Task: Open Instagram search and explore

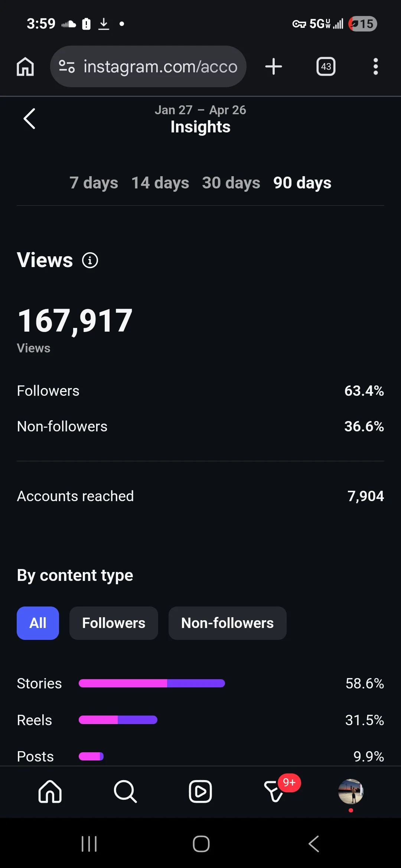Action: click(125, 792)
